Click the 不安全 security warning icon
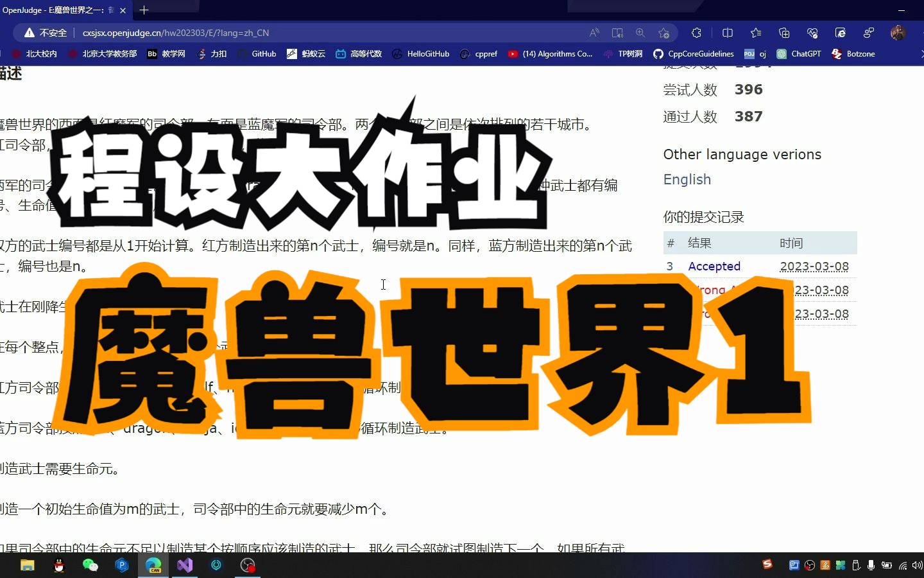The height and width of the screenshot is (578, 924). [x=29, y=32]
